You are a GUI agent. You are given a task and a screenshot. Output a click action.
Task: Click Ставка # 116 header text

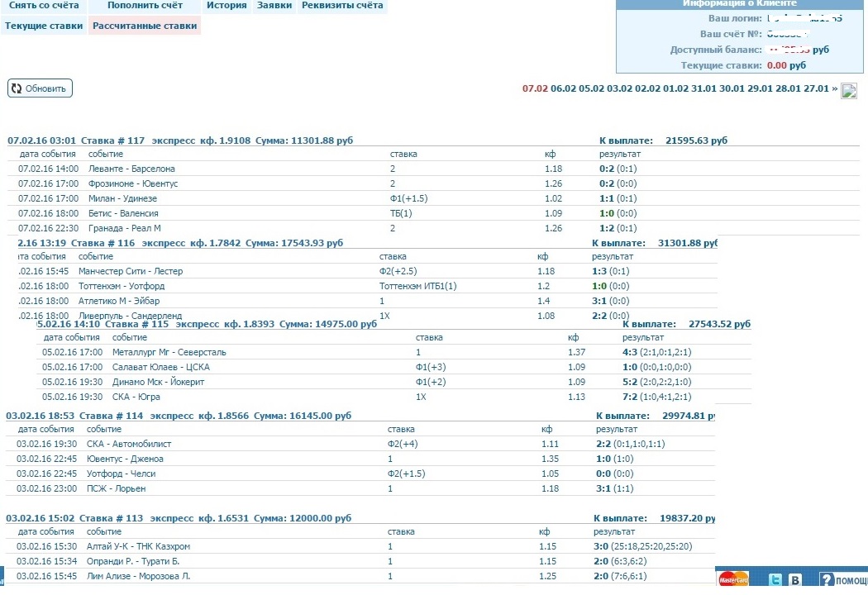(x=103, y=243)
